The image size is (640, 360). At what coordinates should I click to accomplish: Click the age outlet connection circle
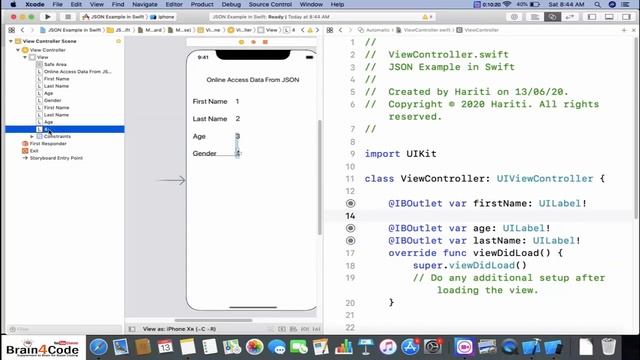tap(350, 228)
